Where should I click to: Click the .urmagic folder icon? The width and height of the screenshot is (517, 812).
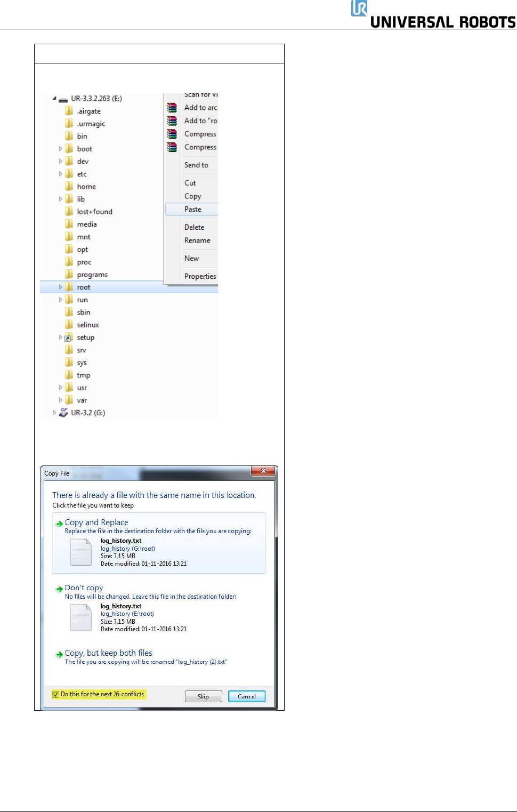[x=69, y=123]
